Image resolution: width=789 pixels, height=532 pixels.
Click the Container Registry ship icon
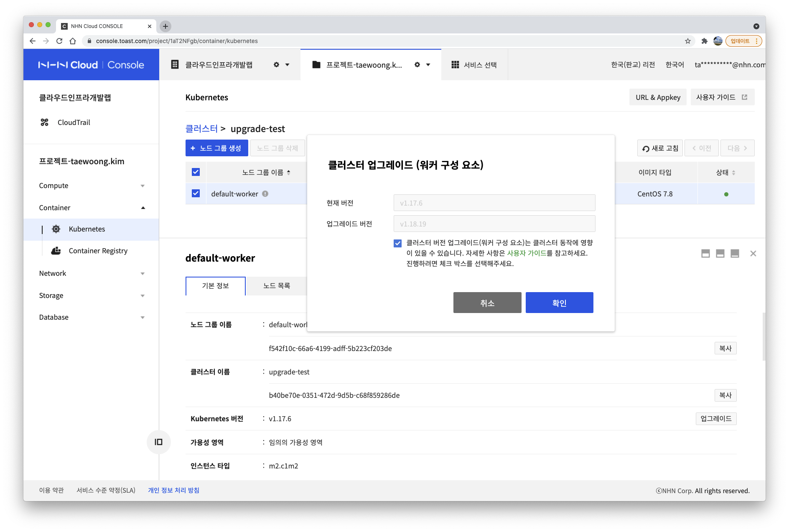(56, 251)
